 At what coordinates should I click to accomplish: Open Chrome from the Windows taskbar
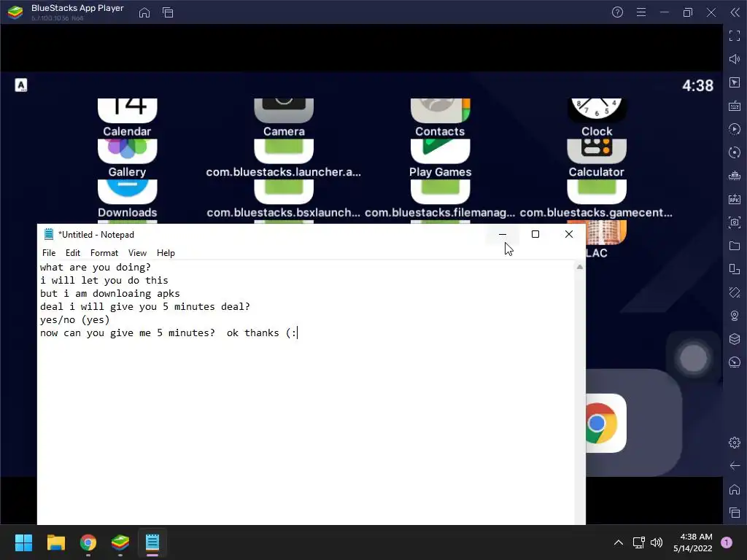pyautogui.click(x=88, y=542)
